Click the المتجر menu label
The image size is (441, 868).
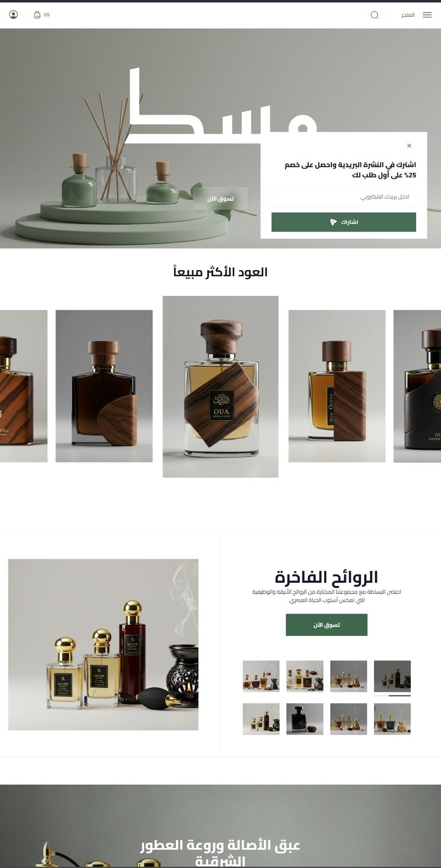[x=408, y=15]
